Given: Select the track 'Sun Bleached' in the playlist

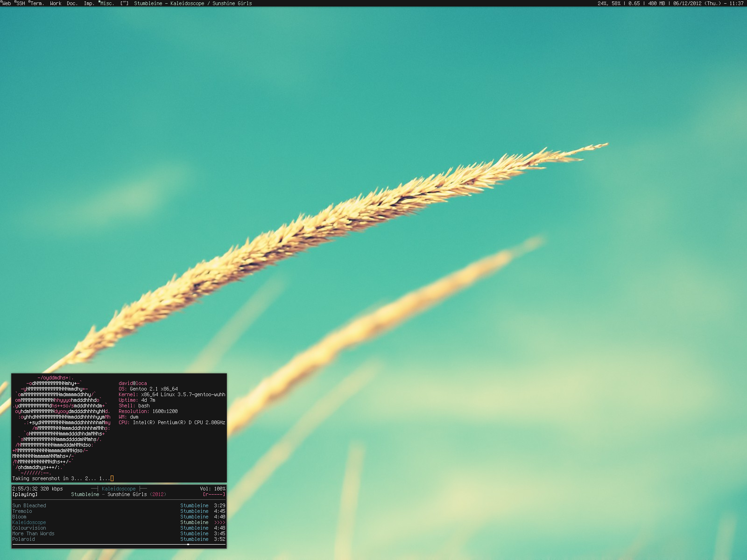Looking at the screenshot, I should pos(119,505).
